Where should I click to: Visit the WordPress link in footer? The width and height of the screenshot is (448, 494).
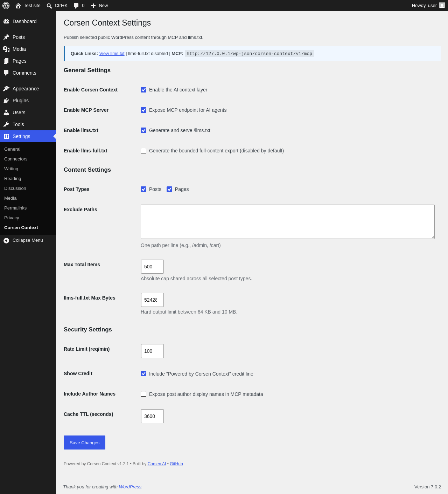130,487
